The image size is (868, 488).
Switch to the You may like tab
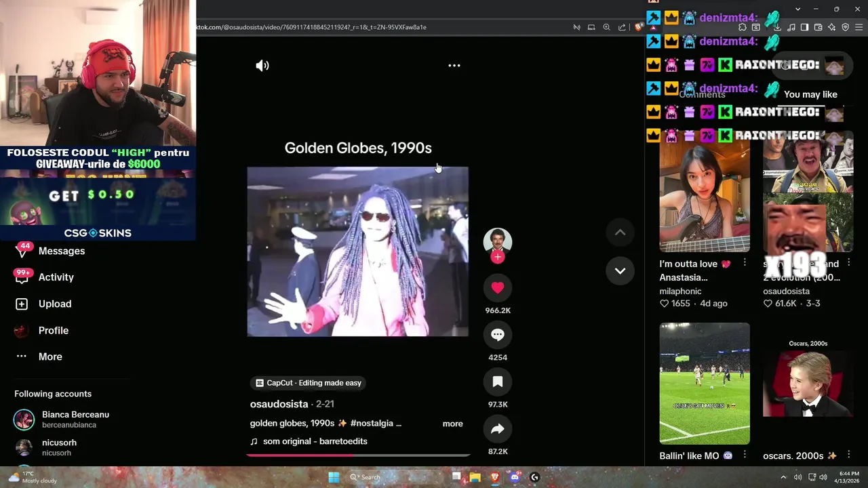click(810, 94)
